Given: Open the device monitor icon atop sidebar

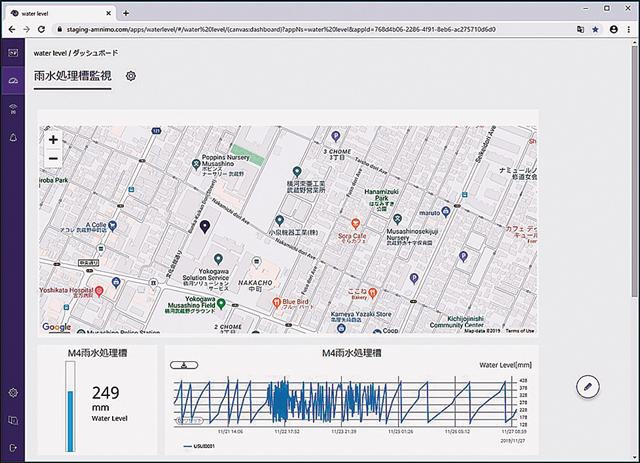Looking at the screenshot, I should pyautogui.click(x=13, y=53).
